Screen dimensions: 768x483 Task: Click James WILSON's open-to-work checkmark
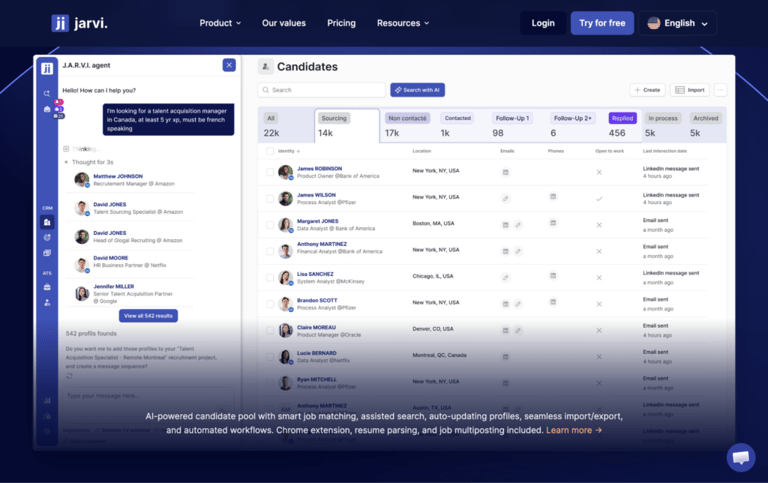[599, 199]
